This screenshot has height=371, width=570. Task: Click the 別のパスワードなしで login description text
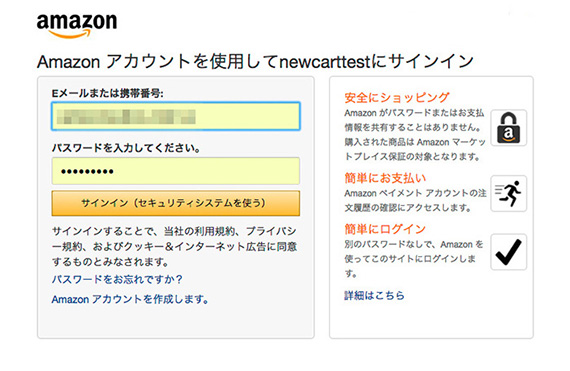tap(414, 258)
